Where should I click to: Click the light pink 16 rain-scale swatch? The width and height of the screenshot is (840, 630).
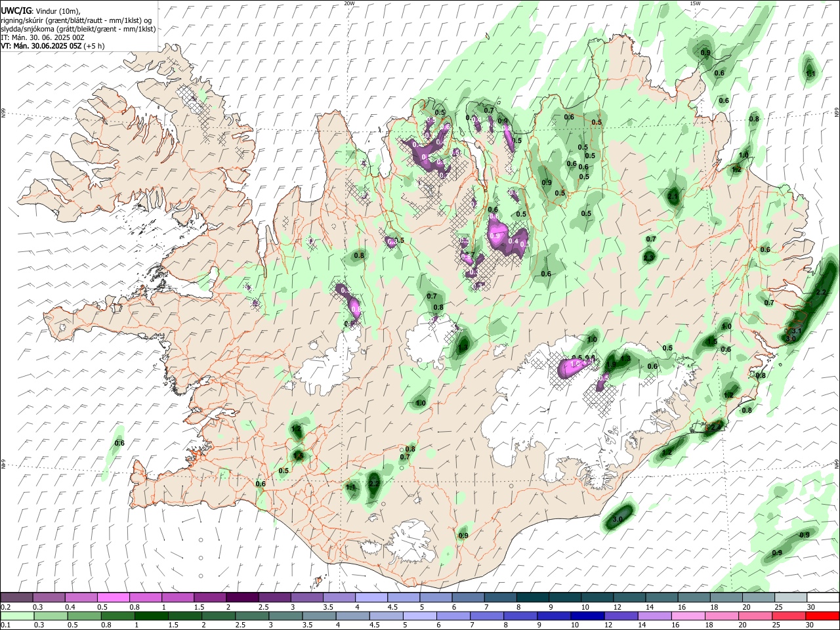pyautogui.click(x=688, y=616)
